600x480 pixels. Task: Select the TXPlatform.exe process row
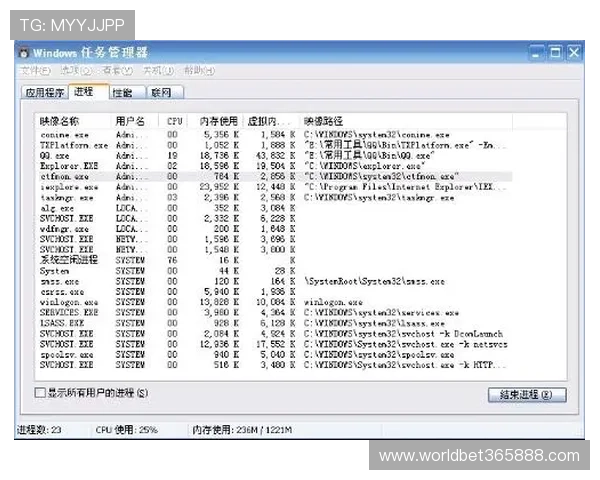pyautogui.click(x=275, y=145)
